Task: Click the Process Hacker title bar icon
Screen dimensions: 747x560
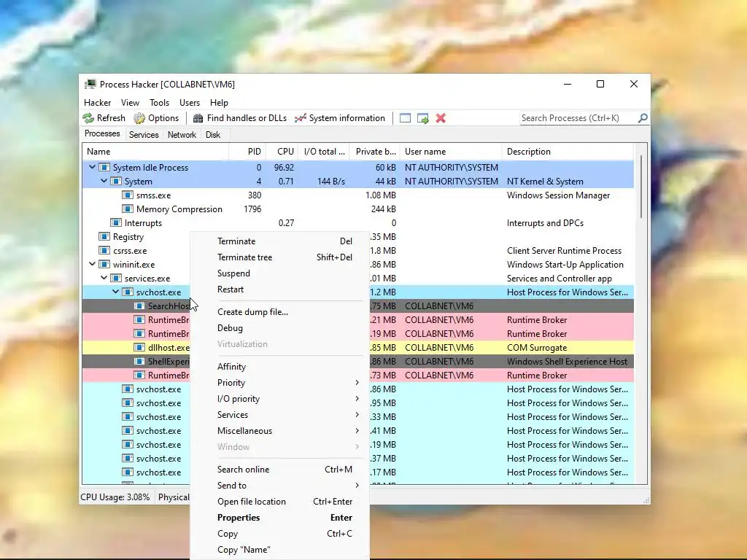Action: [90, 85]
